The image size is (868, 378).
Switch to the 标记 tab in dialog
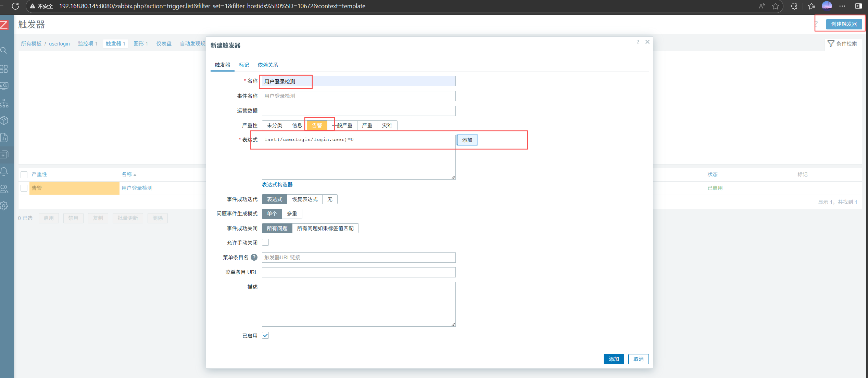pos(244,65)
